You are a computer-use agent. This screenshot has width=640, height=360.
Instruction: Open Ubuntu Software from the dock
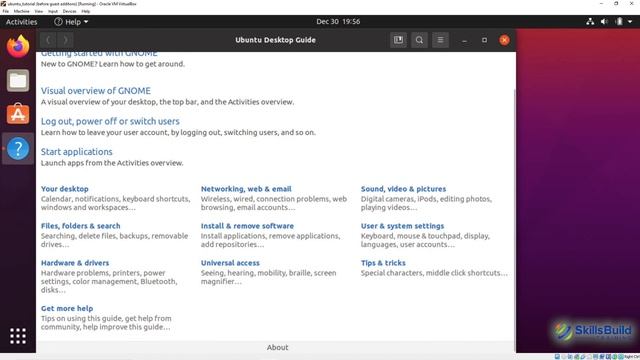click(x=18, y=114)
